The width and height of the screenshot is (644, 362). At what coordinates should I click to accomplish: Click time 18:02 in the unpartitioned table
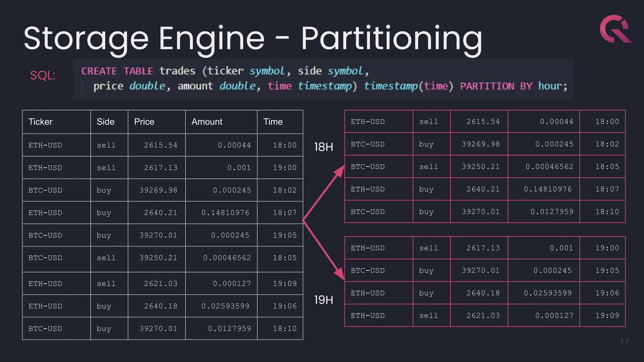click(285, 190)
